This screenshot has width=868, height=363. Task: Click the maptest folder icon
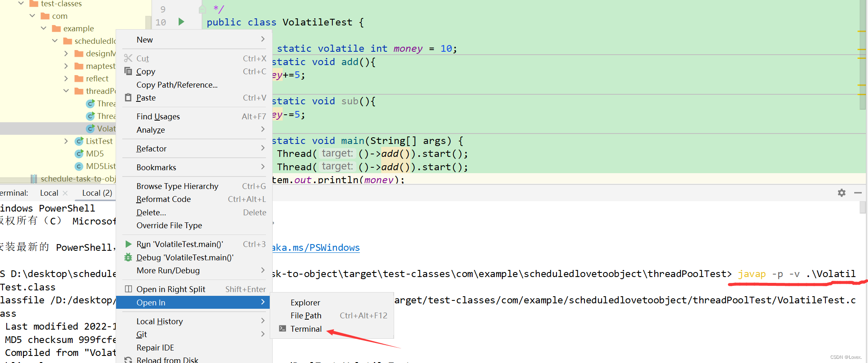click(79, 66)
